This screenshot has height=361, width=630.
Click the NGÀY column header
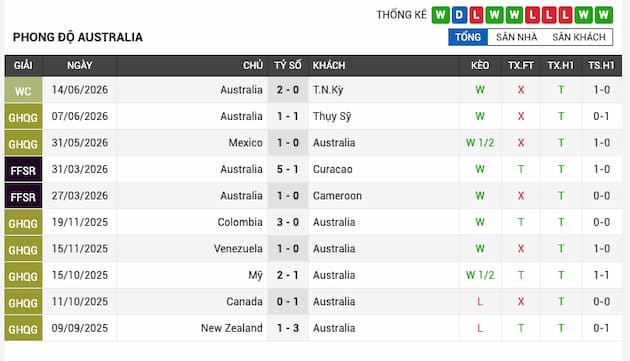click(80, 66)
